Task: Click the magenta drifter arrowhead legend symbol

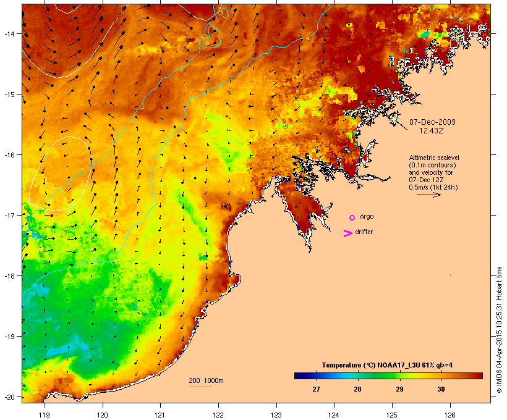Action: pyautogui.click(x=348, y=233)
